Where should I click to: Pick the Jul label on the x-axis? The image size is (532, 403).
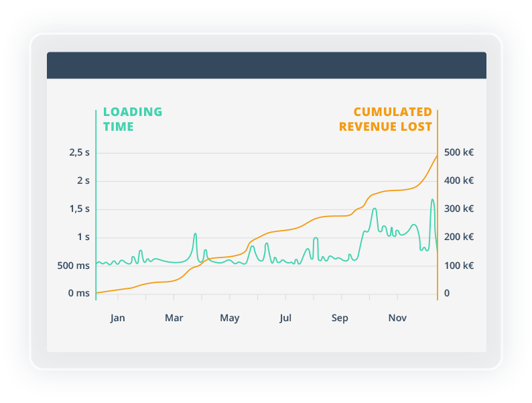tap(286, 318)
